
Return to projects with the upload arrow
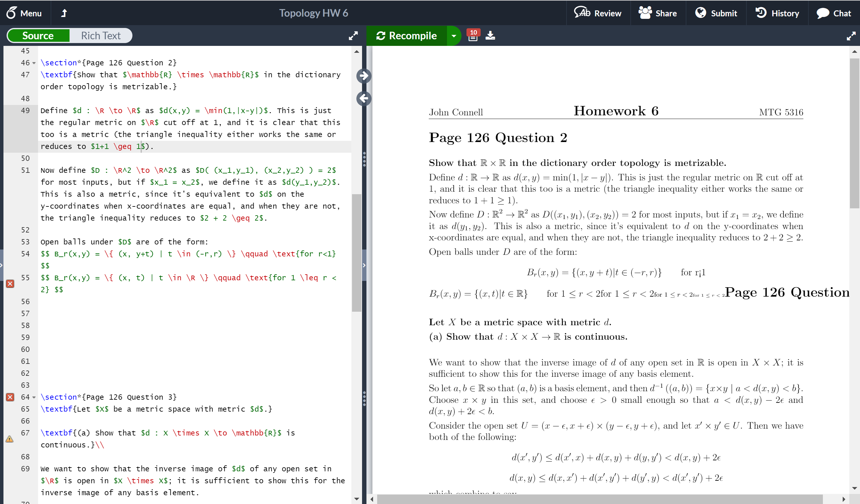click(64, 13)
